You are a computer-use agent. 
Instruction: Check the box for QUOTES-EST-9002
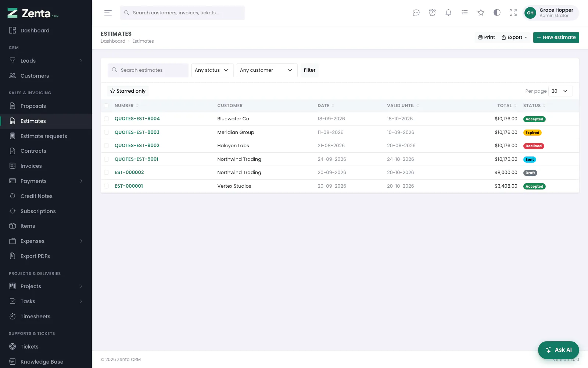[106, 146]
